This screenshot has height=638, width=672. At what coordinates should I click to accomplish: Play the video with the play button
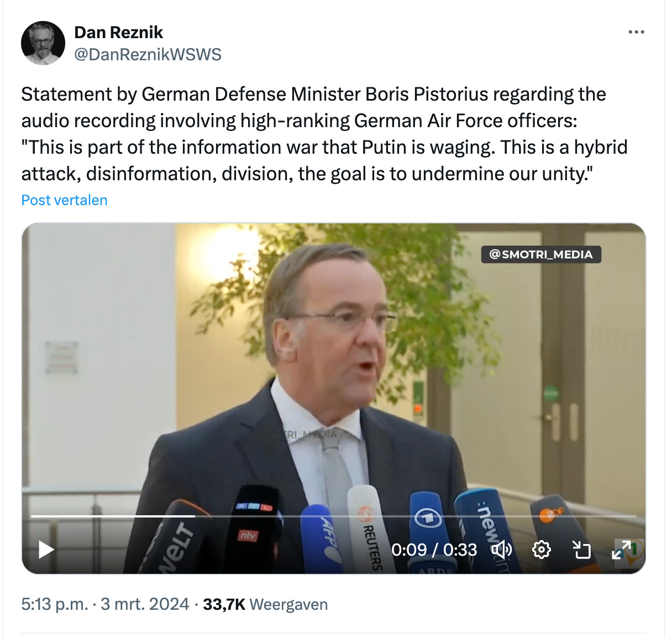[x=46, y=550]
